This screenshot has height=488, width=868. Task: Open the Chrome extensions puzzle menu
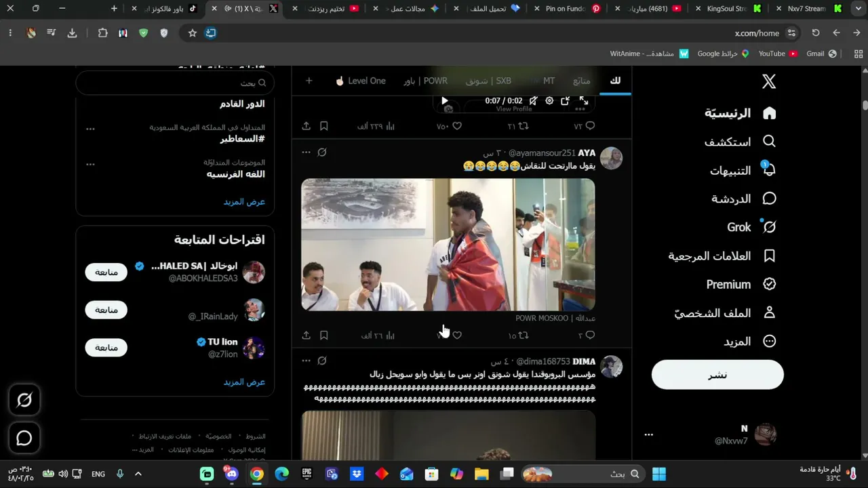pyautogui.click(x=103, y=33)
